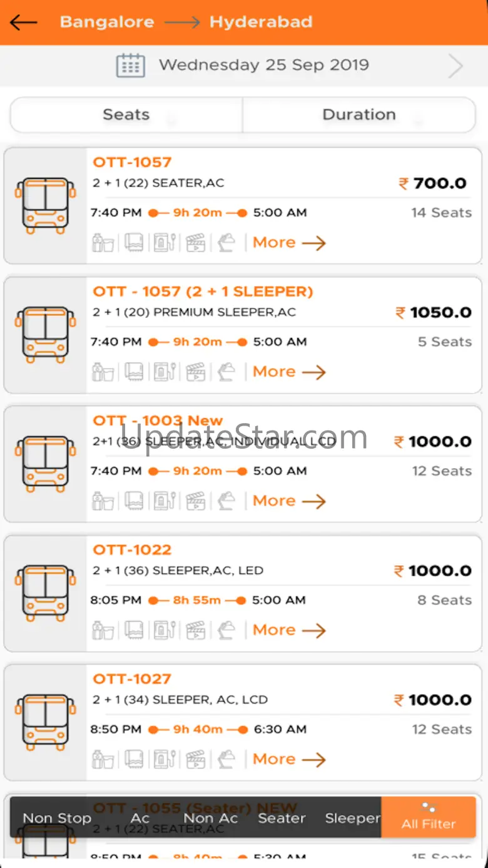
Task: Enable the Sleeper filter
Action: click(352, 818)
